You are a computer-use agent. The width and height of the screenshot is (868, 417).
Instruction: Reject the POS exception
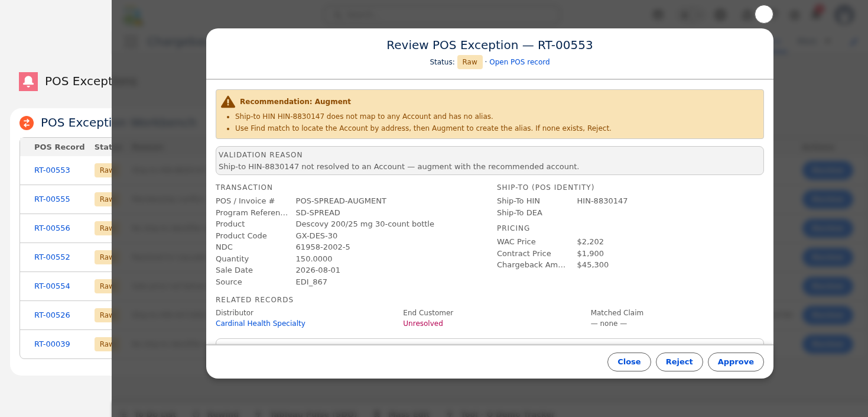680,362
